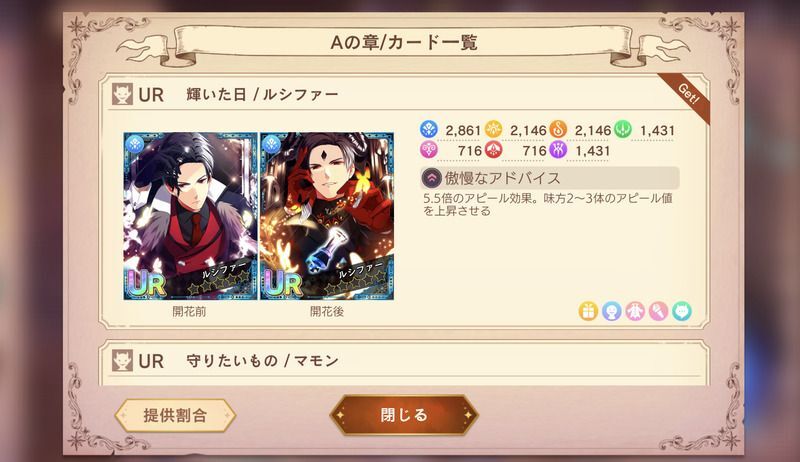Tap the green attribute icon beside 1,431
The image size is (800, 462).
(622, 130)
